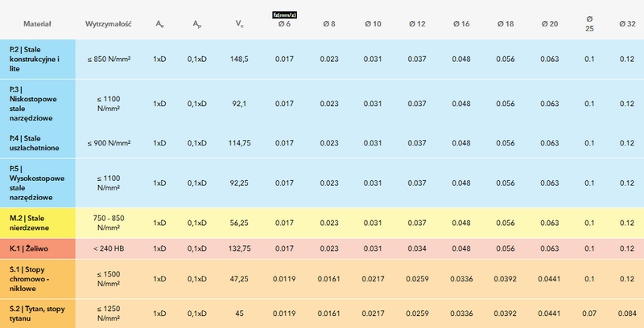Click the 0.034 value in Żeliwo row

(x=417, y=248)
